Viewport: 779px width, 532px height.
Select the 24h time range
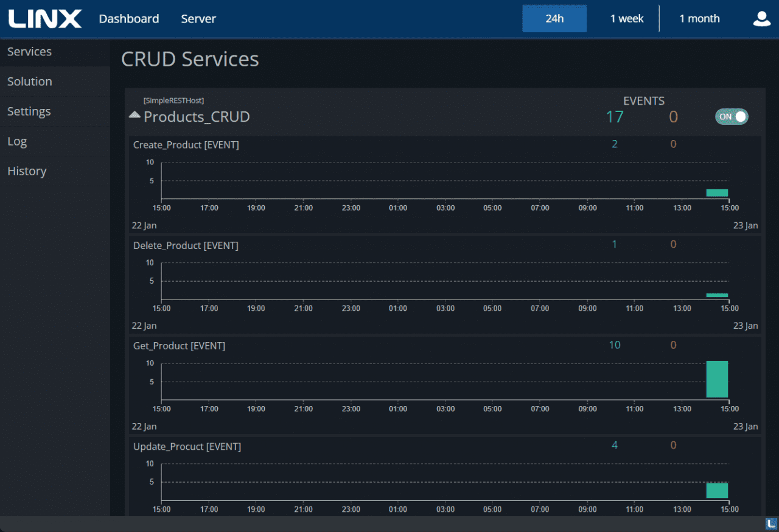554,18
